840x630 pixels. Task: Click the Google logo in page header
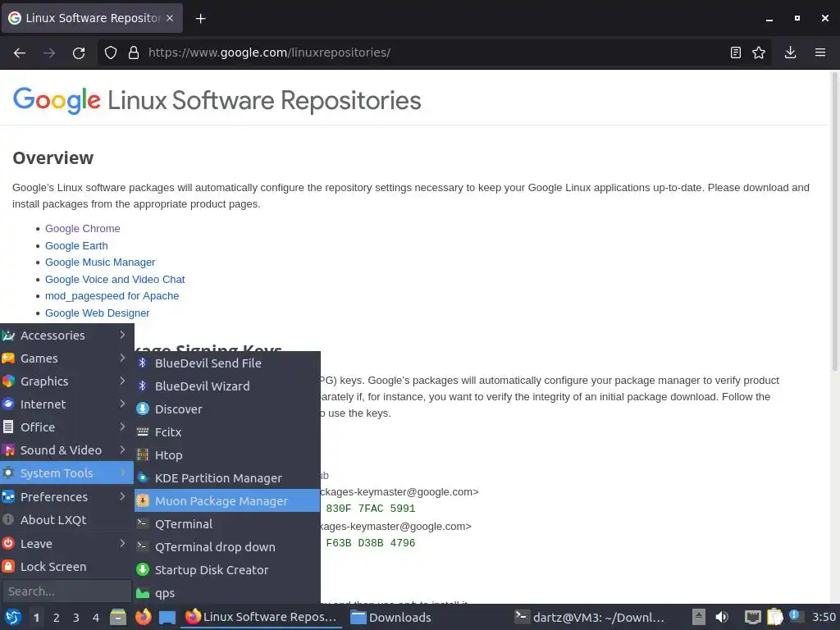(57, 100)
